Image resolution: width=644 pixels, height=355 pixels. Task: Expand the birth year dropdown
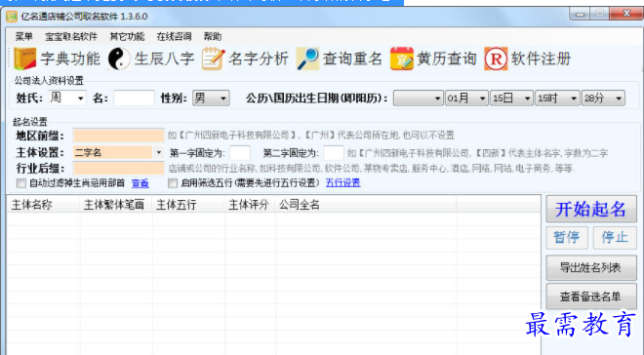click(x=437, y=99)
